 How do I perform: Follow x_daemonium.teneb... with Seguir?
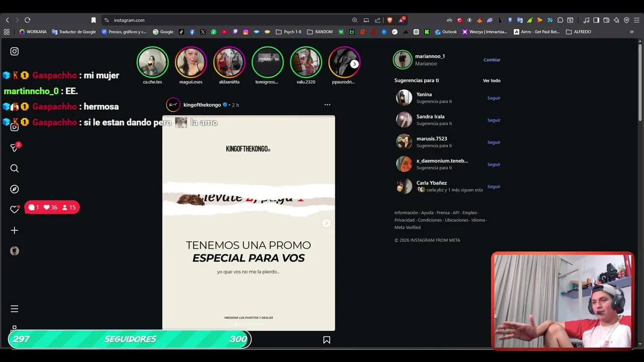pyautogui.click(x=494, y=164)
